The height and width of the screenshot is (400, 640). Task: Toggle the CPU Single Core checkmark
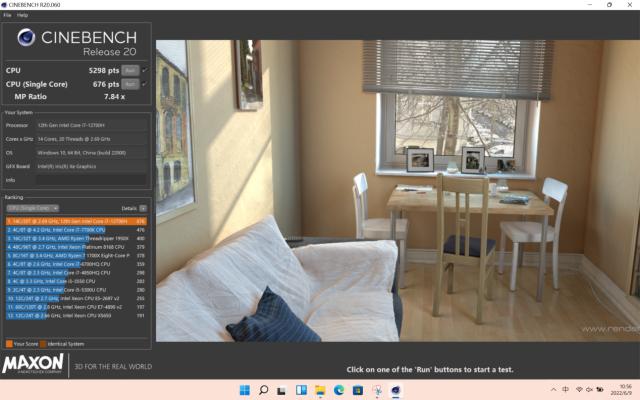(x=144, y=84)
